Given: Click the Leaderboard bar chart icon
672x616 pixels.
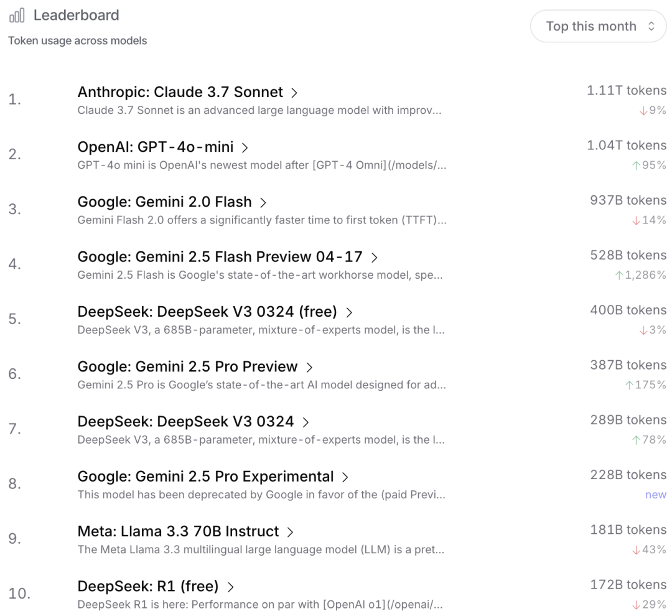Looking at the screenshot, I should pyautogui.click(x=17, y=16).
